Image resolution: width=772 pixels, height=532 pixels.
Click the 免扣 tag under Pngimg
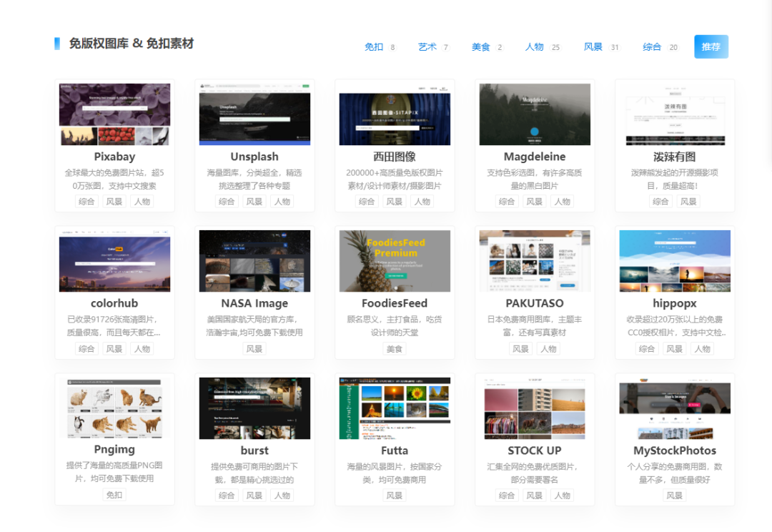click(114, 495)
